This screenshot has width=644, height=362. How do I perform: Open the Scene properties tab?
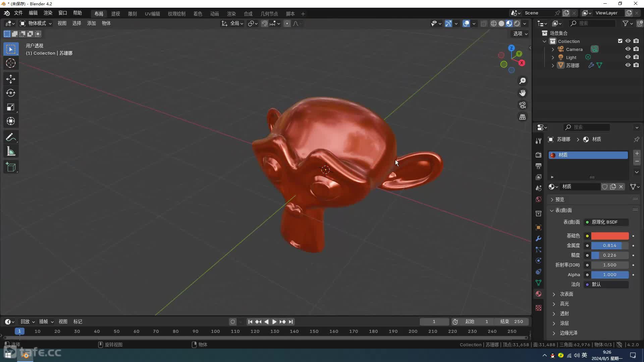click(x=538, y=188)
